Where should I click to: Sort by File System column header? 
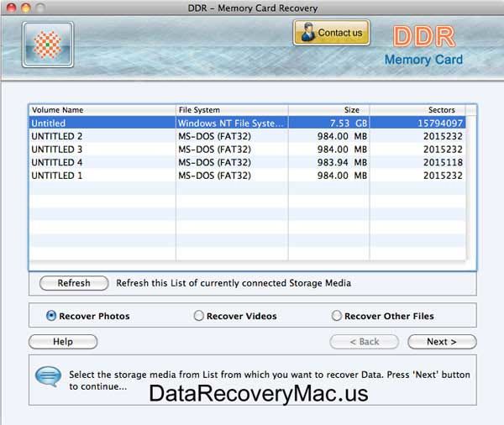pyautogui.click(x=232, y=110)
